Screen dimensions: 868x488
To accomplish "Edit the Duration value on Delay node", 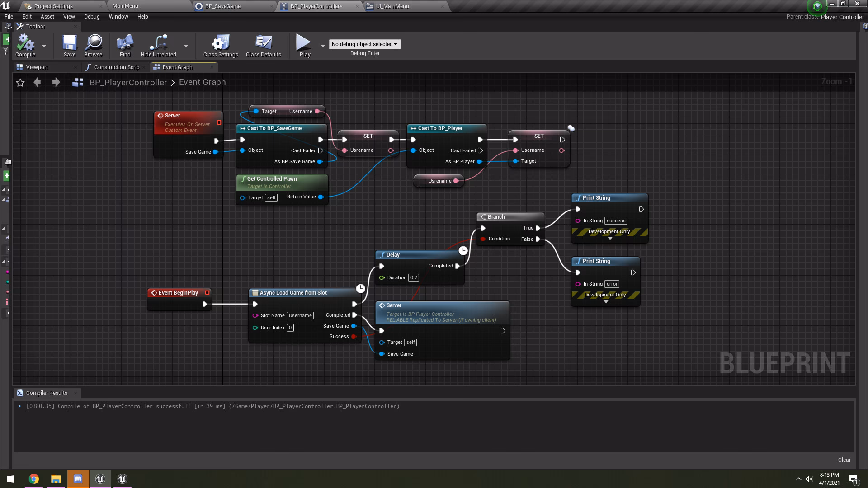I will click(413, 277).
